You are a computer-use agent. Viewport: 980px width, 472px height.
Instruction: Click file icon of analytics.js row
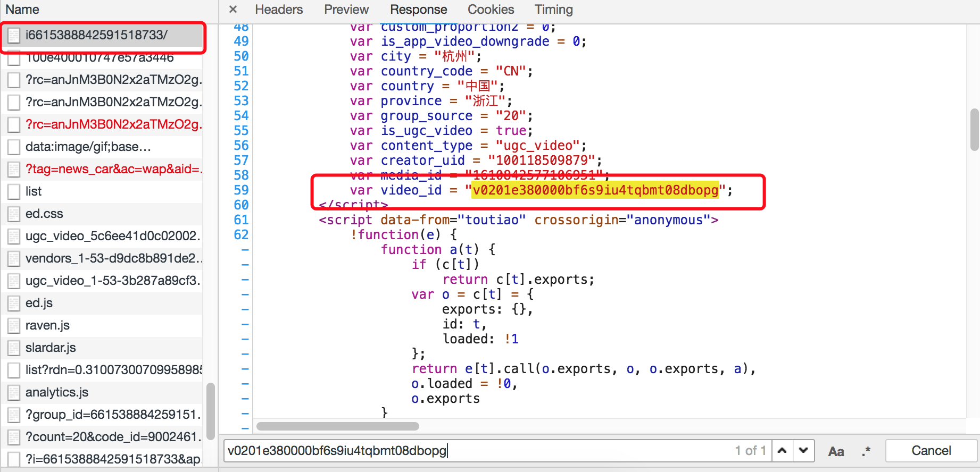(14, 393)
